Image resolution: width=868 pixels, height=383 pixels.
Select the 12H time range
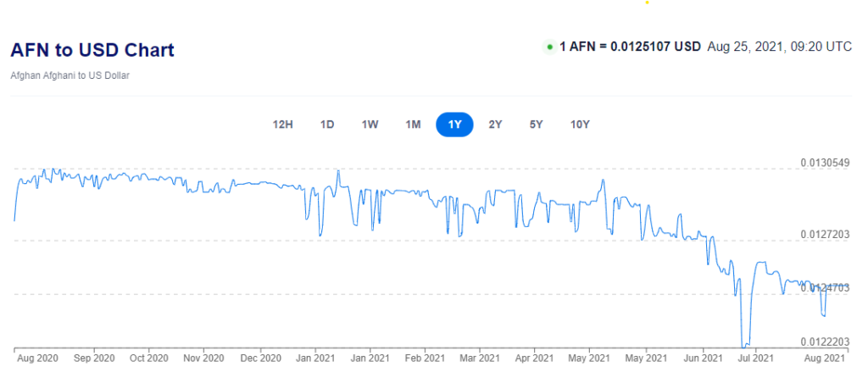click(x=282, y=125)
